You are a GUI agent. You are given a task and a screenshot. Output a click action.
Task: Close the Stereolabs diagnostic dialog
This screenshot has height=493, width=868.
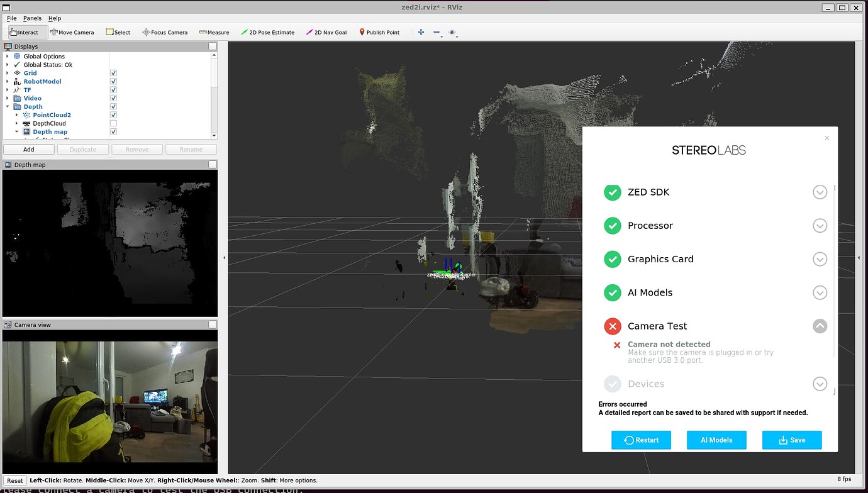click(x=827, y=138)
